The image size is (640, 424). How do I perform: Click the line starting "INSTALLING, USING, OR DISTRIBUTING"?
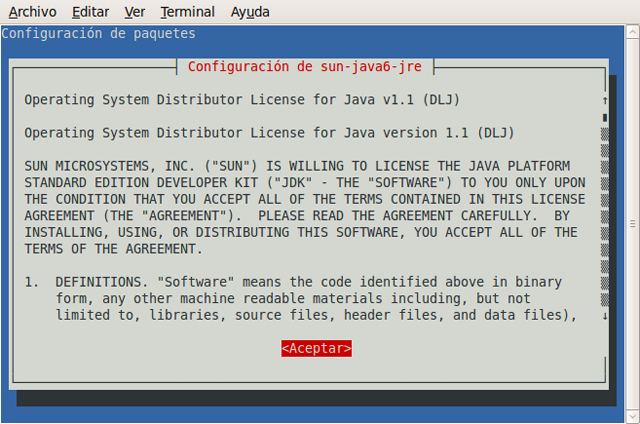[300, 232]
